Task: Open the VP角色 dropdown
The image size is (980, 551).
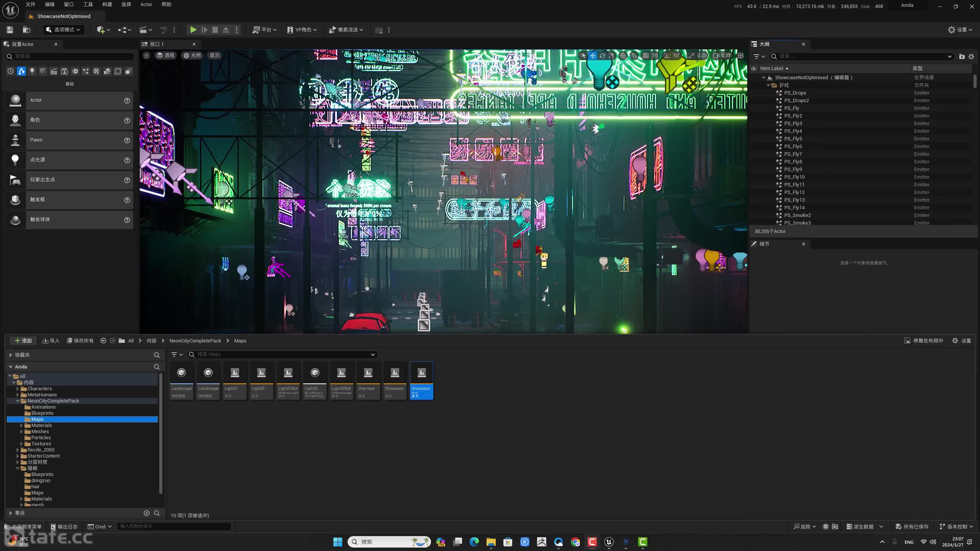Action: click(302, 30)
